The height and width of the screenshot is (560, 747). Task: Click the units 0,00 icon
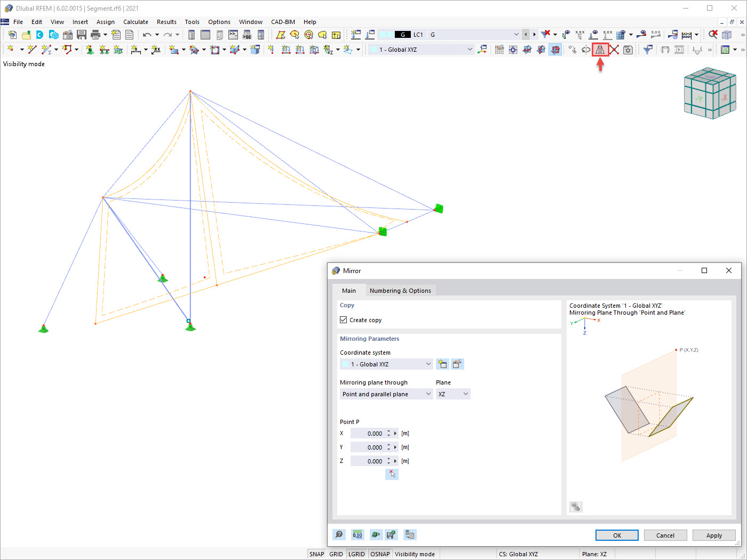[357, 534]
